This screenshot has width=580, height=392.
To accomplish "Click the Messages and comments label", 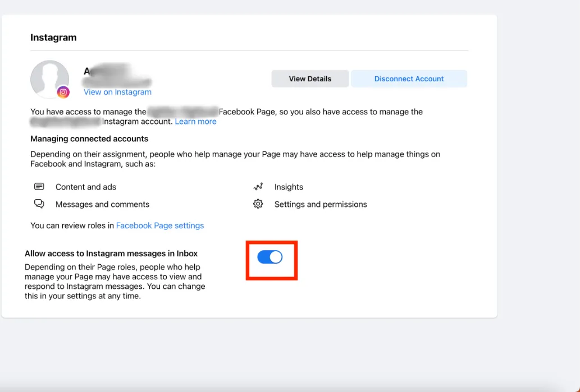I will pos(102,204).
